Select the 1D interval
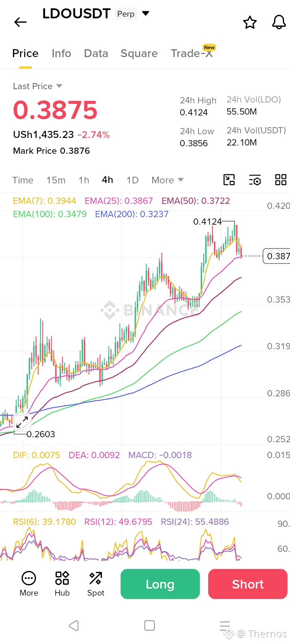This screenshot has width=290, height=644. pos(132,180)
